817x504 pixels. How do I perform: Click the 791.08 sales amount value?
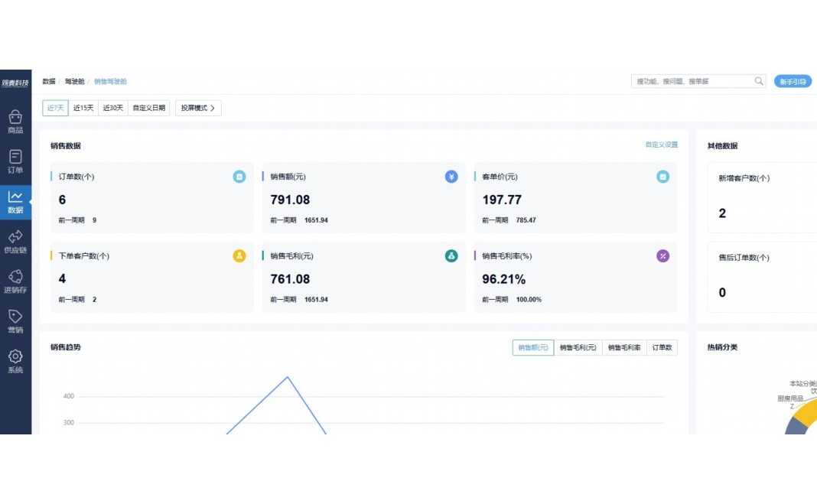click(x=290, y=200)
